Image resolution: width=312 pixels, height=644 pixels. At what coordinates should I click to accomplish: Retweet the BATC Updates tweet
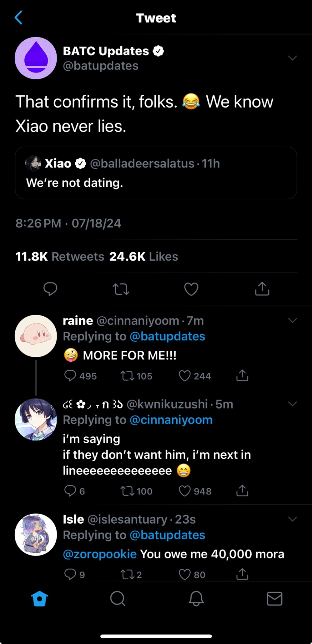point(121,289)
